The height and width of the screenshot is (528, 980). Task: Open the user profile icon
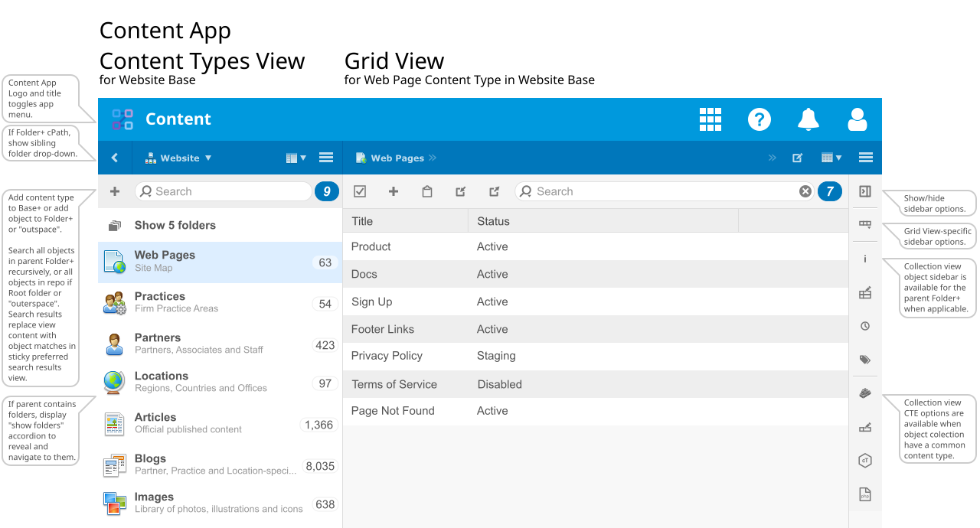tap(857, 119)
